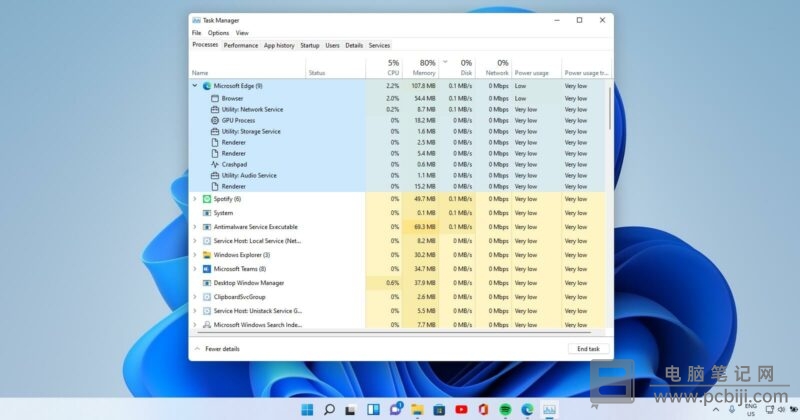800x420 pixels.
Task: Switch to Edge from the taskbar
Action: click(527, 409)
